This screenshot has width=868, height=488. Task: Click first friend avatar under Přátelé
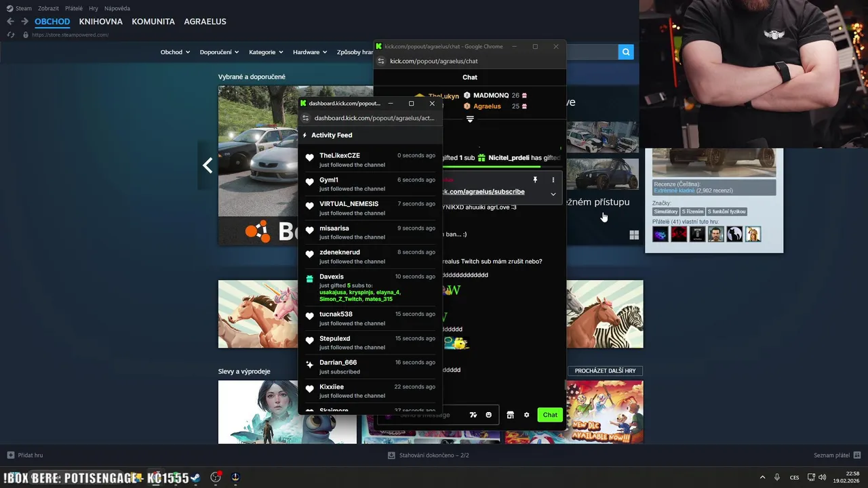click(x=660, y=235)
